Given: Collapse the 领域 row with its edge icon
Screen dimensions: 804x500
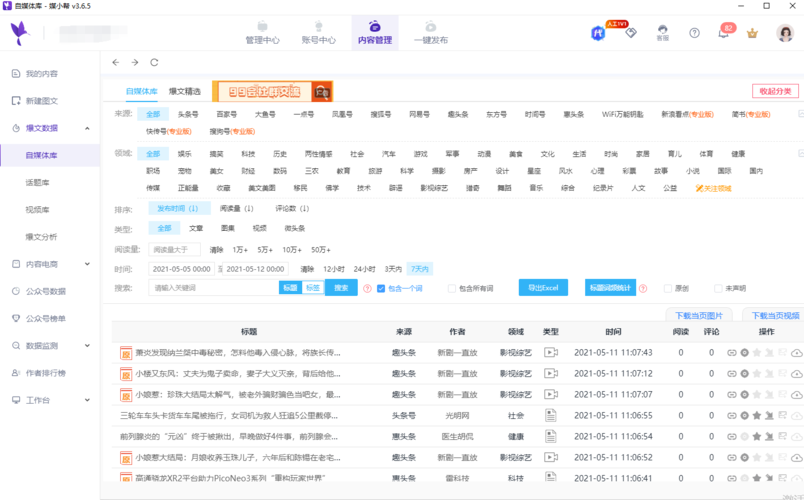Looking at the screenshot, I should pos(801,153).
